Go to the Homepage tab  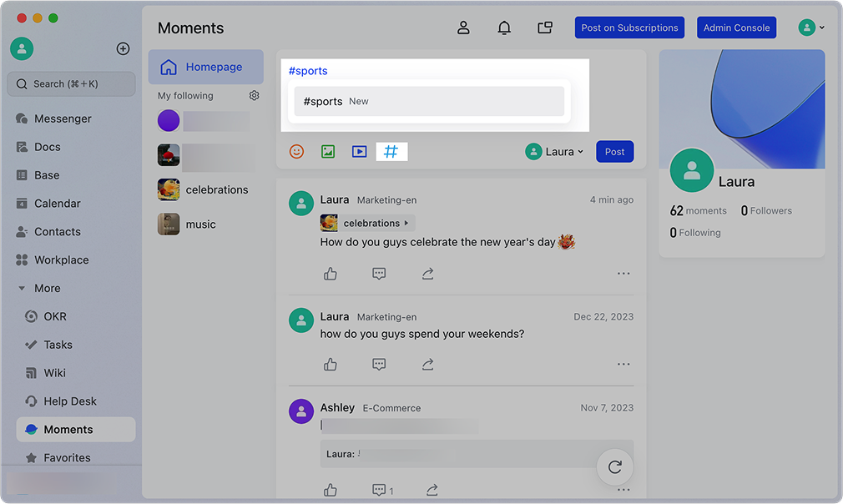pos(205,68)
